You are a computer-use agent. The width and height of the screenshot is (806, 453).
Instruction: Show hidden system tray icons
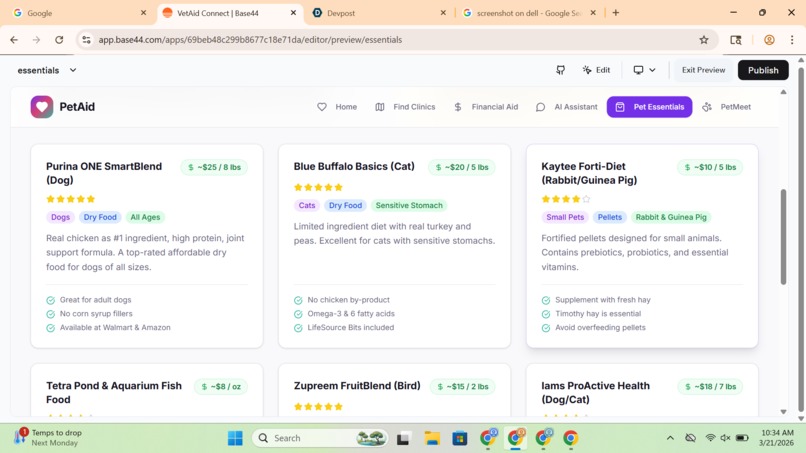click(670, 438)
